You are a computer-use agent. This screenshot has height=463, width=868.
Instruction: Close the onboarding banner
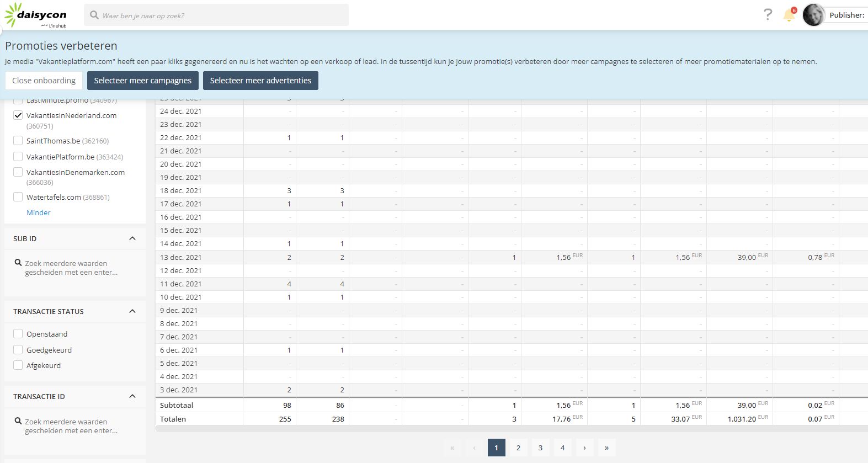tap(44, 81)
